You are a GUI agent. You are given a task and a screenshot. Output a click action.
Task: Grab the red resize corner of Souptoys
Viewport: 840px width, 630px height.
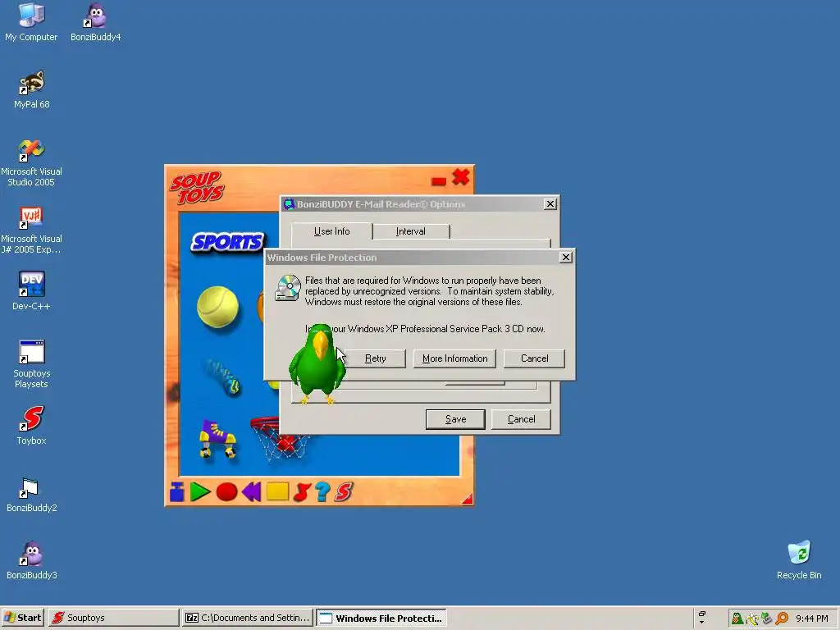coord(468,500)
